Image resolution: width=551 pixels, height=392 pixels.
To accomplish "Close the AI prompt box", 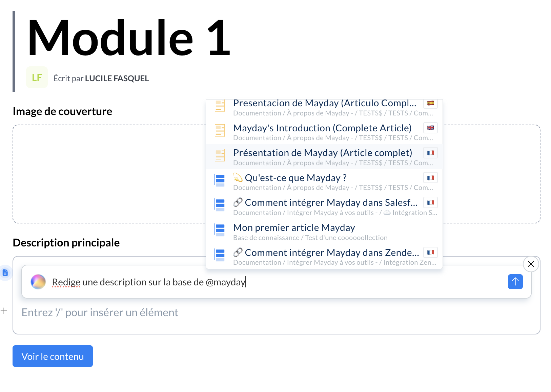I will [531, 264].
